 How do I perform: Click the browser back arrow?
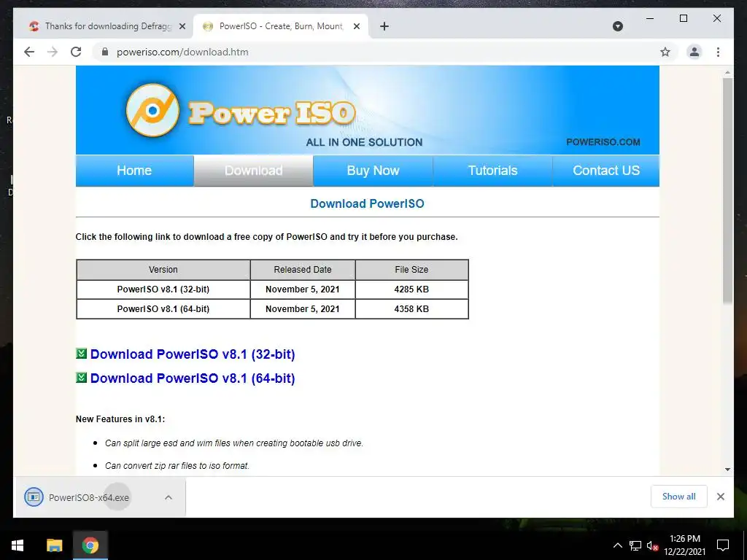coord(29,52)
